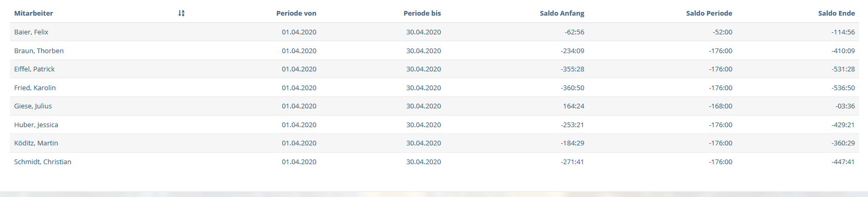Open employee Fried, Karolin

(x=35, y=88)
